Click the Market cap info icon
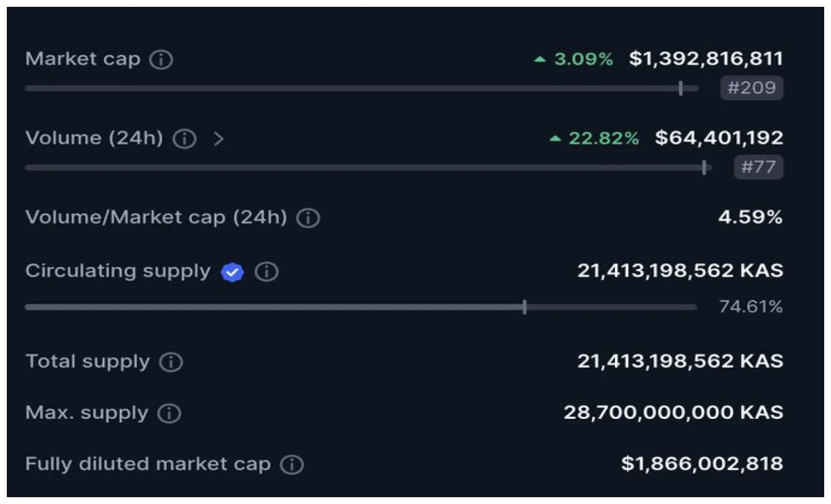 point(161,60)
